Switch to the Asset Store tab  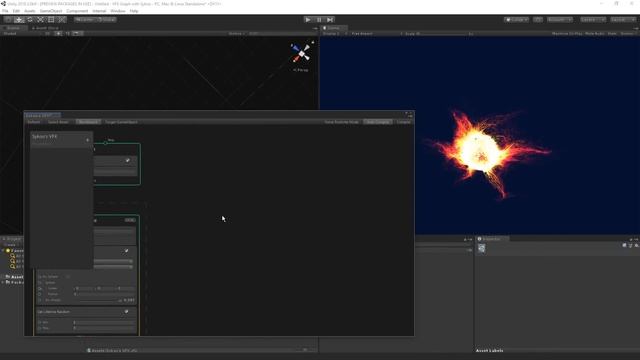[x=45, y=28]
